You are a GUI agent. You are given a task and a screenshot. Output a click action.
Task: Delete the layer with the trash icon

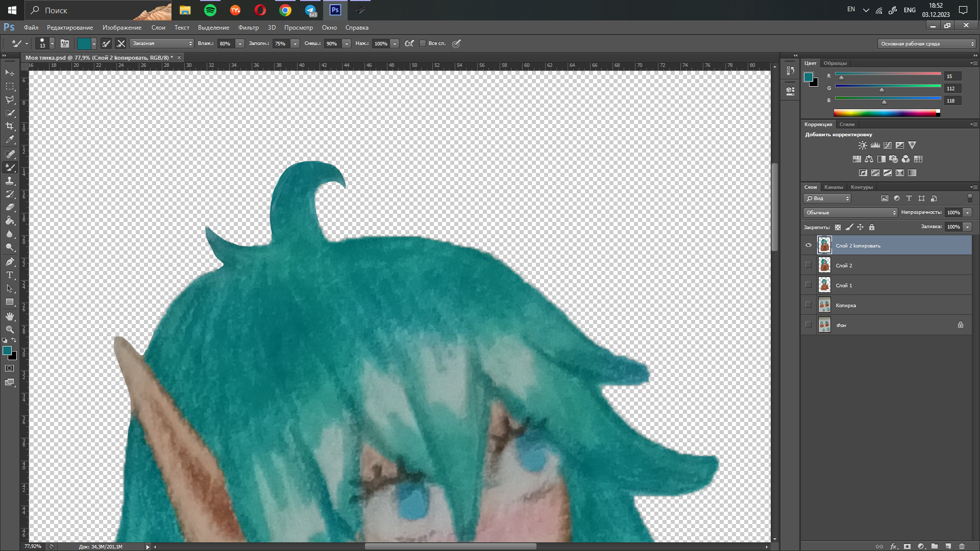962,546
